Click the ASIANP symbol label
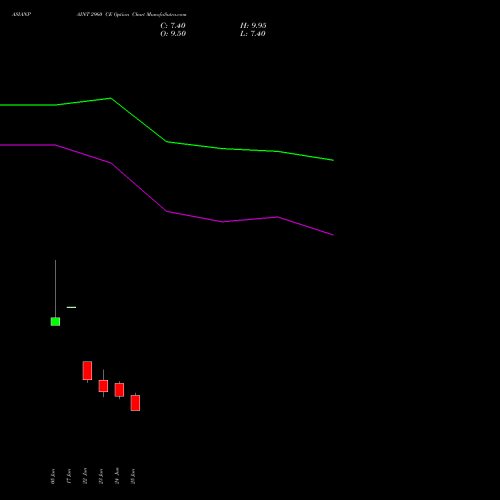The width and height of the screenshot is (500, 500). 21,15
